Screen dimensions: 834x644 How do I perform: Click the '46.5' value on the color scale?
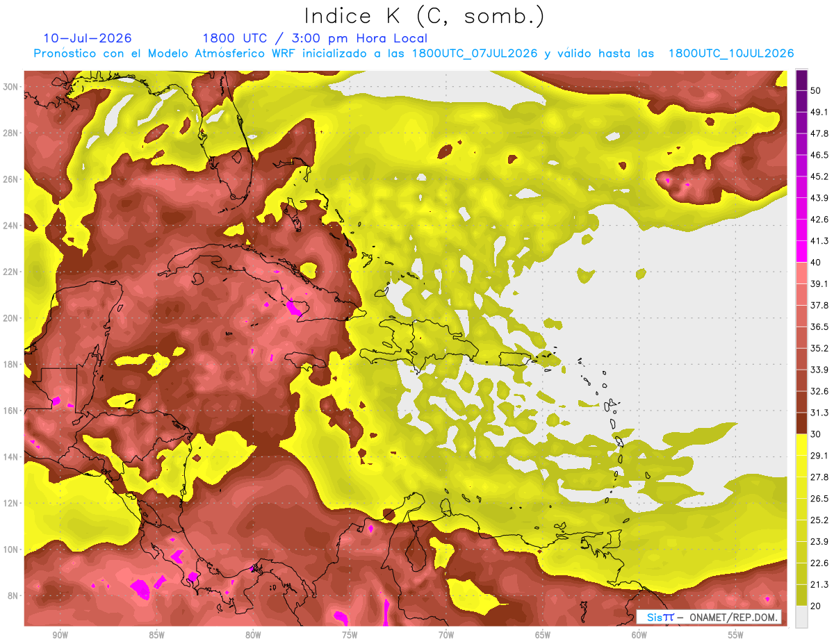point(819,155)
